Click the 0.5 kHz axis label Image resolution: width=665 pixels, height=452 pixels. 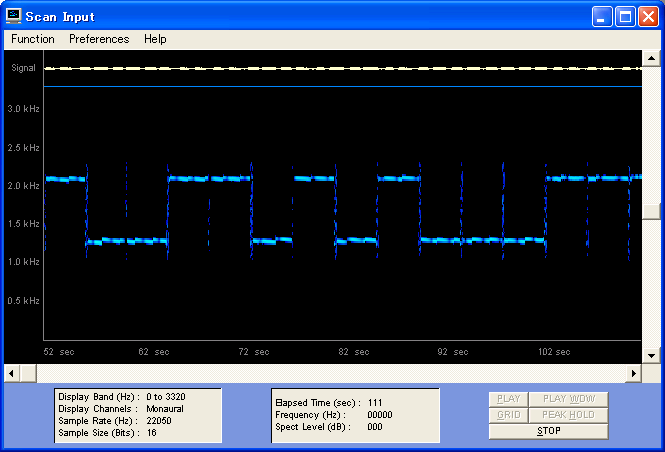coord(23,301)
